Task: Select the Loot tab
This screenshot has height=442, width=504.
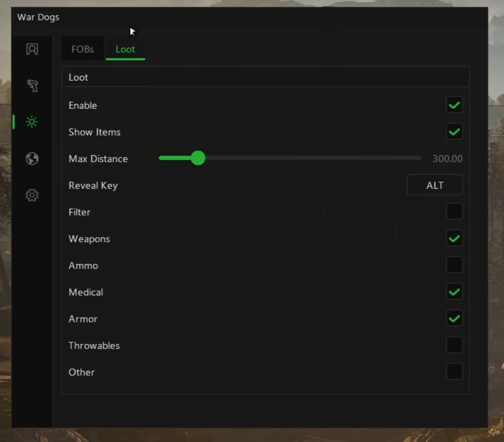Action: [125, 49]
